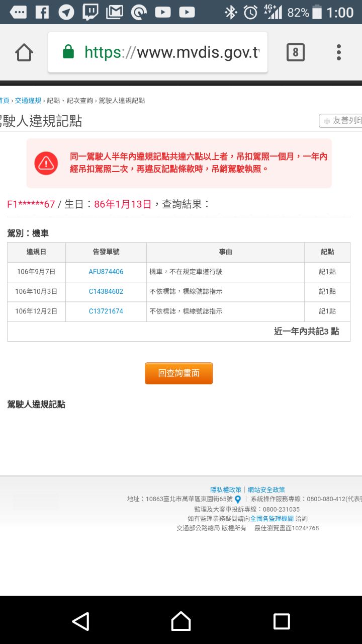Open the 全國各監理機關 link

(x=271, y=519)
